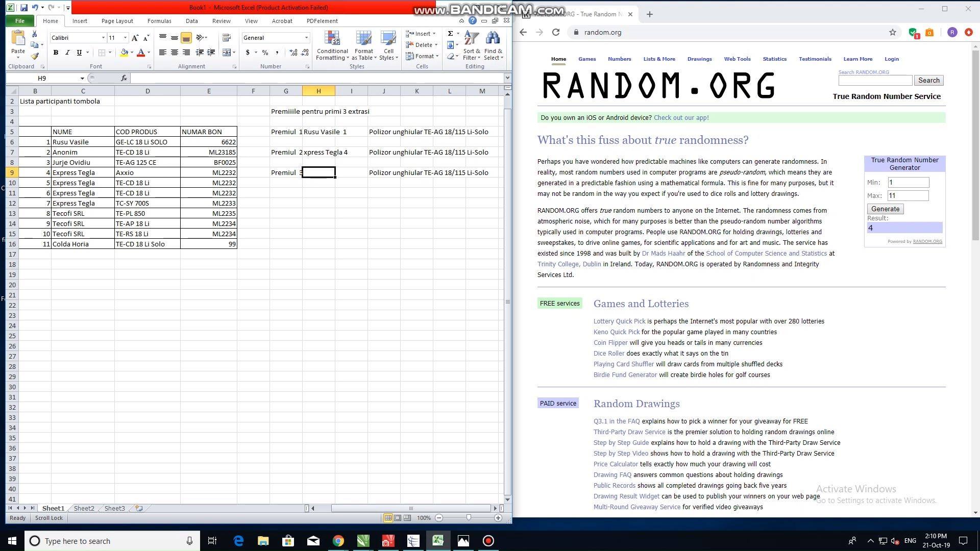Open the Windows Start menu
The height and width of the screenshot is (551, 980).
pyautogui.click(x=12, y=541)
